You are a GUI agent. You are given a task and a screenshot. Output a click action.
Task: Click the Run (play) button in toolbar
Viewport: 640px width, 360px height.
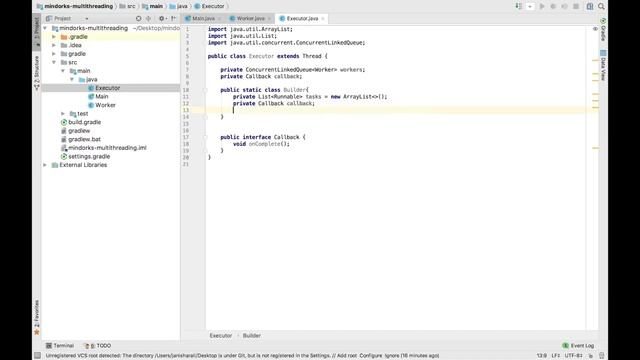point(542,6)
